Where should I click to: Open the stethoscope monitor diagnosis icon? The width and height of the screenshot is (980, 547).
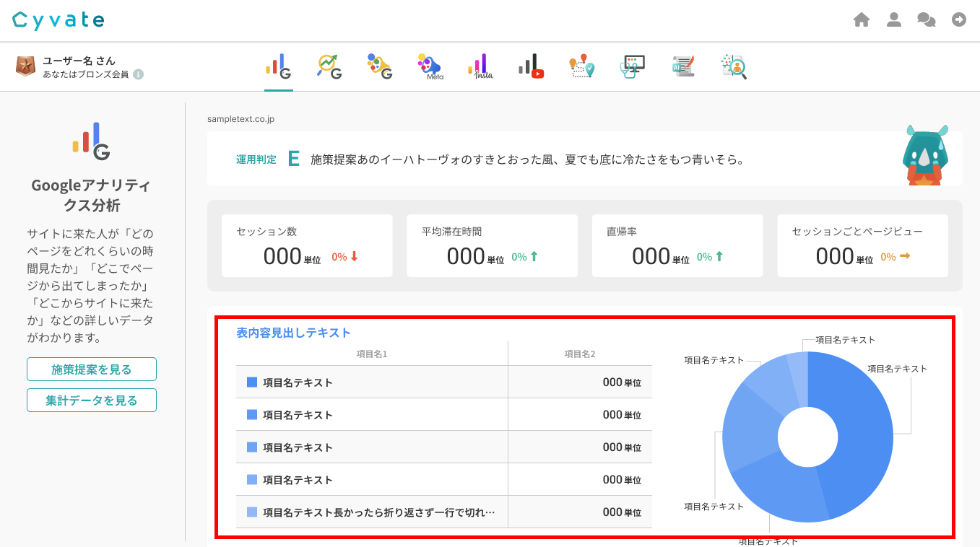pyautogui.click(x=633, y=66)
